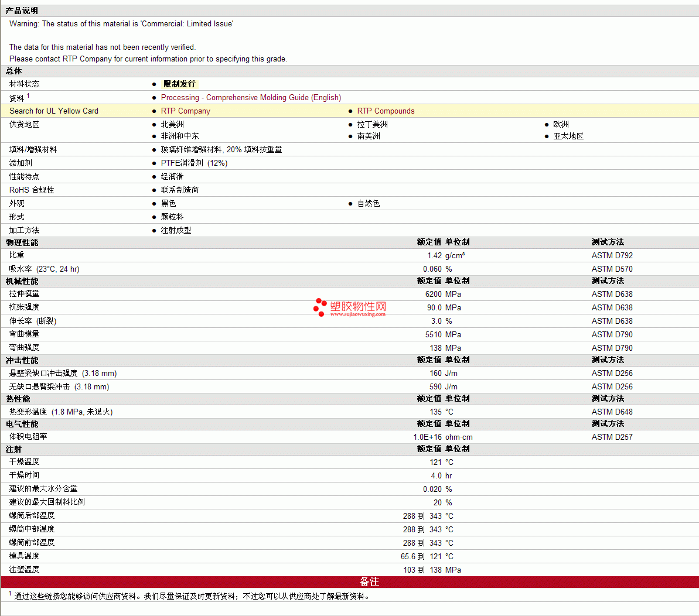Click the 经润滑 feature value
This screenshot has height=616, width=699.
[172, 176]
